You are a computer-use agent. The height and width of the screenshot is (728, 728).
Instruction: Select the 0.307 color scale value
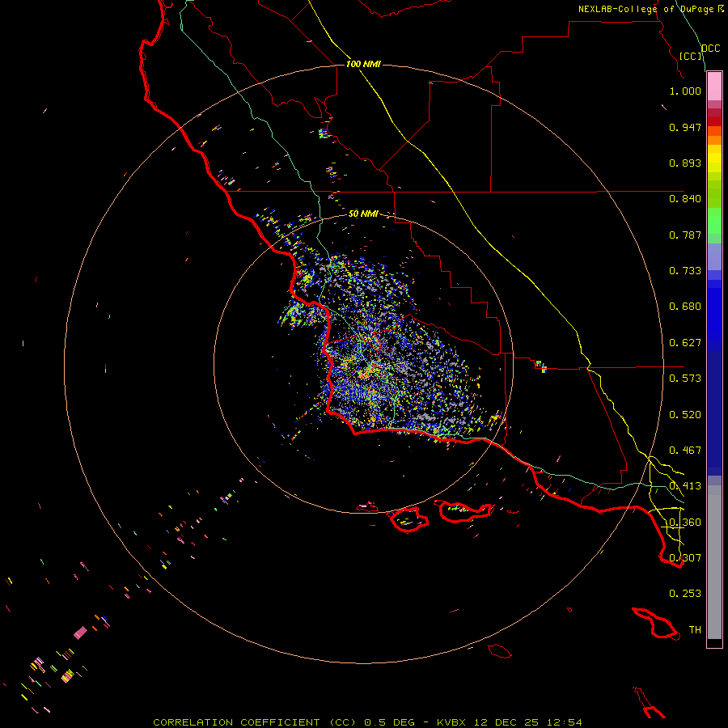coord(685,558)
